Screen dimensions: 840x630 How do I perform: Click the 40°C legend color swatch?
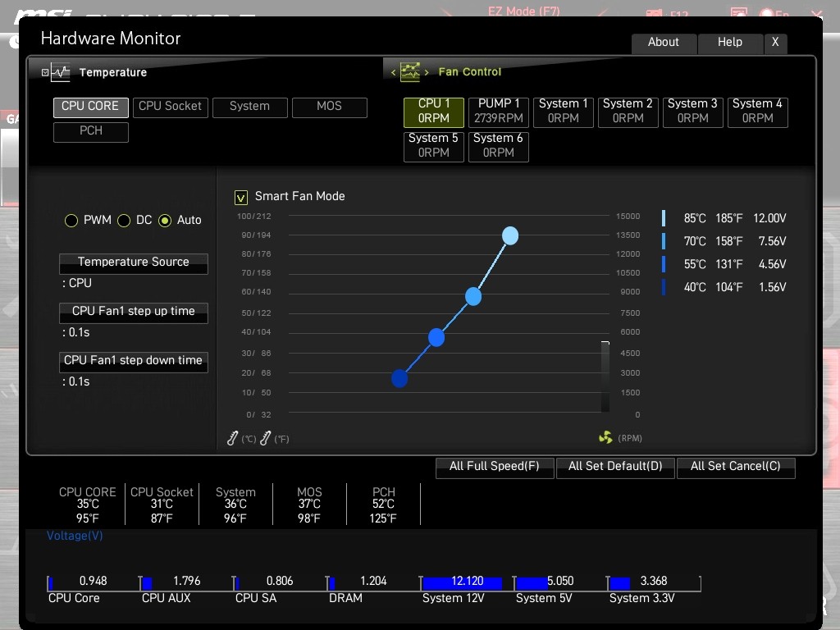664,287
